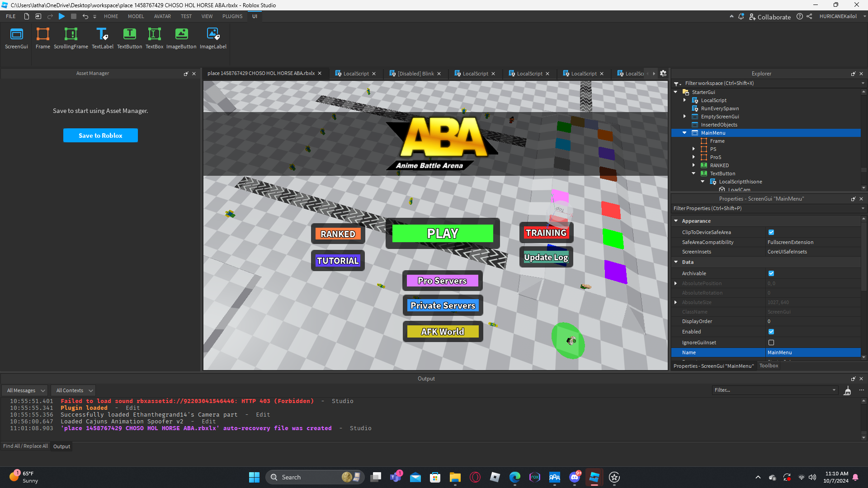868x488 pixels.
Task: Check the IgnoreGuiInset checkbox
Action: [x=771, y=343]
